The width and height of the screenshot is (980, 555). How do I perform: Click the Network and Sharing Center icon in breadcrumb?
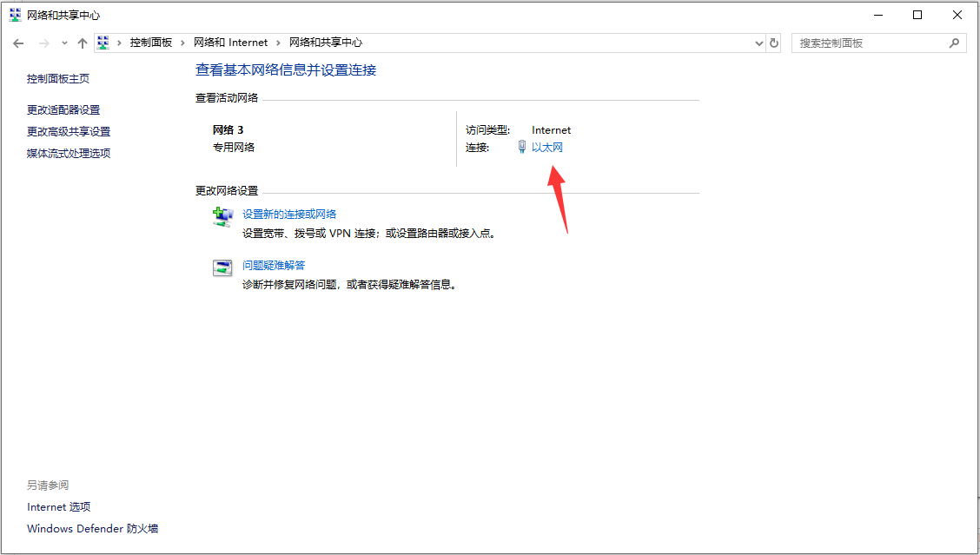[103, 42]
